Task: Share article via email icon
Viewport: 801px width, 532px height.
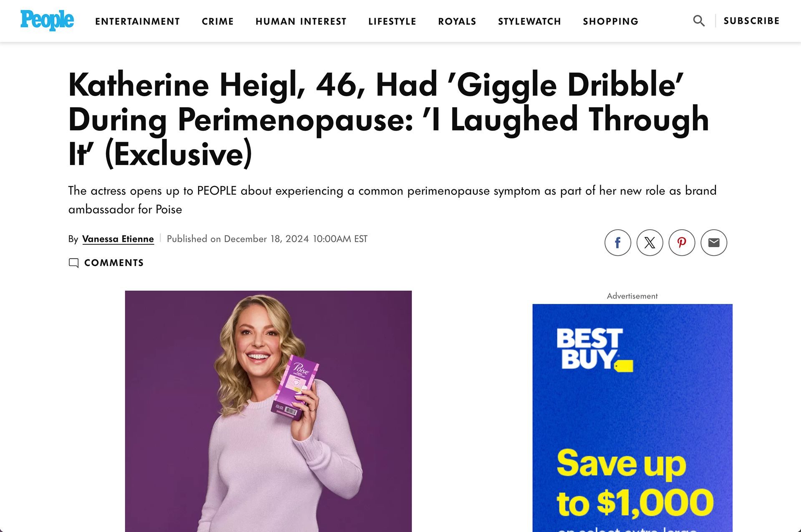Action: (x=714, y=243)
